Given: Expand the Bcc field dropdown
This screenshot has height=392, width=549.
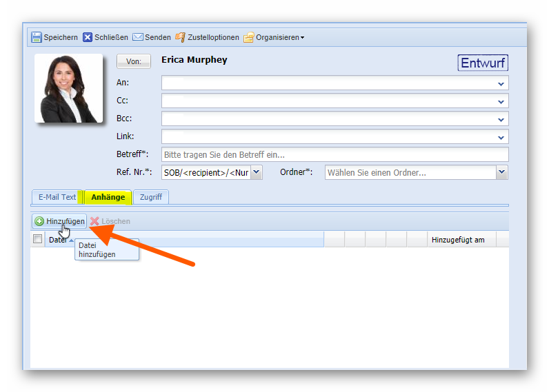Looking at the screenshot, I should pos(501,119).
